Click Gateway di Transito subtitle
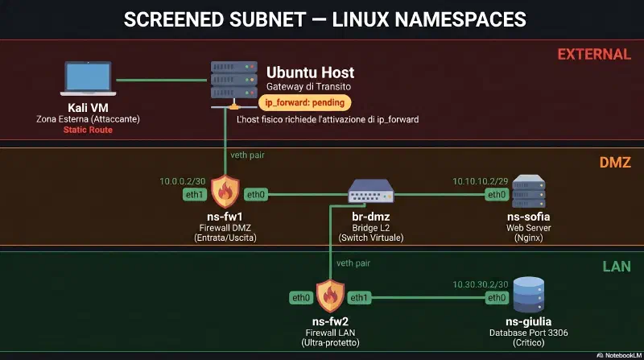The height and width of the screenshot is (360, 644). tap(308, 87)
